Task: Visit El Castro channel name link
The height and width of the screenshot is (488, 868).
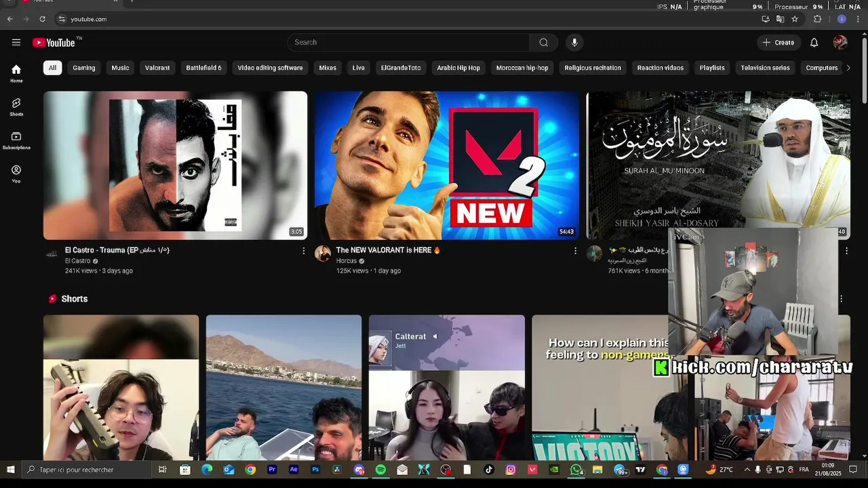Action: tap(77, 261)
